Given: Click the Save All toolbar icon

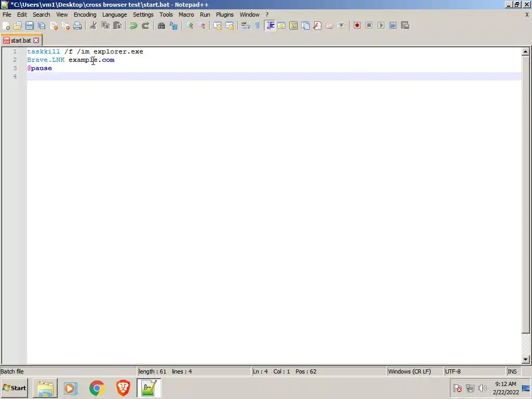Looking at the screenshot, I should [42, 26].
